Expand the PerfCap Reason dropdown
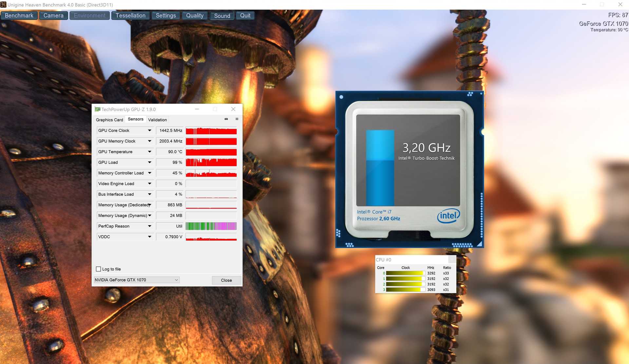The height and width of the screenshot is (364, 629). click(150, 226)
